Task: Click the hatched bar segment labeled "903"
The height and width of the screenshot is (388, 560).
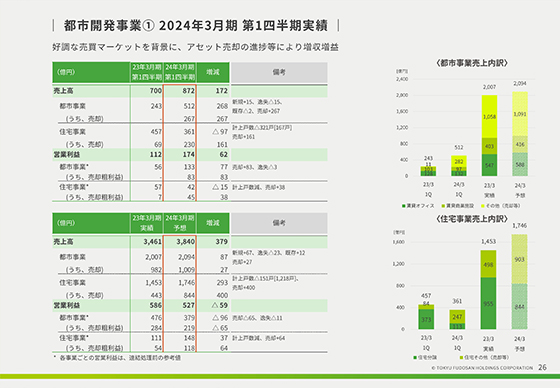Action: (519, 259)
